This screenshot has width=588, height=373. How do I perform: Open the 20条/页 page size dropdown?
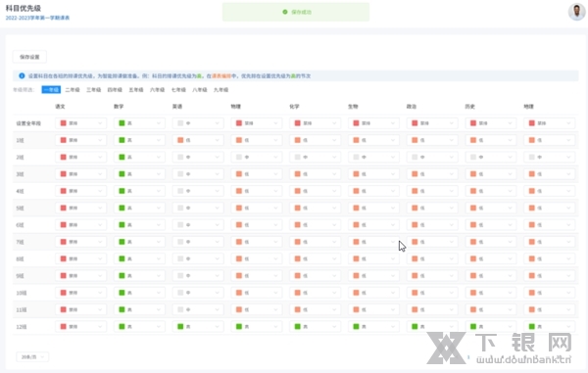point(32,357)
